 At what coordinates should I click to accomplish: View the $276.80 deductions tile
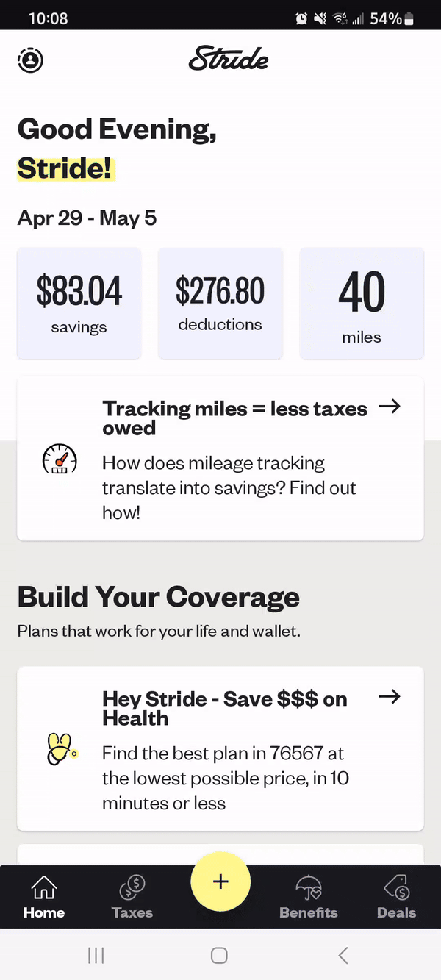tap(220, 304)
